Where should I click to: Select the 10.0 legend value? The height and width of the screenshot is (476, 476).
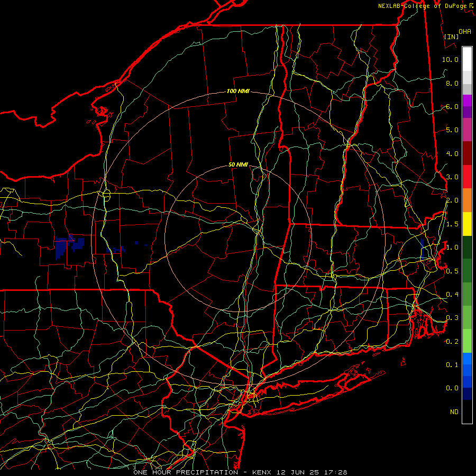(450, 59)
